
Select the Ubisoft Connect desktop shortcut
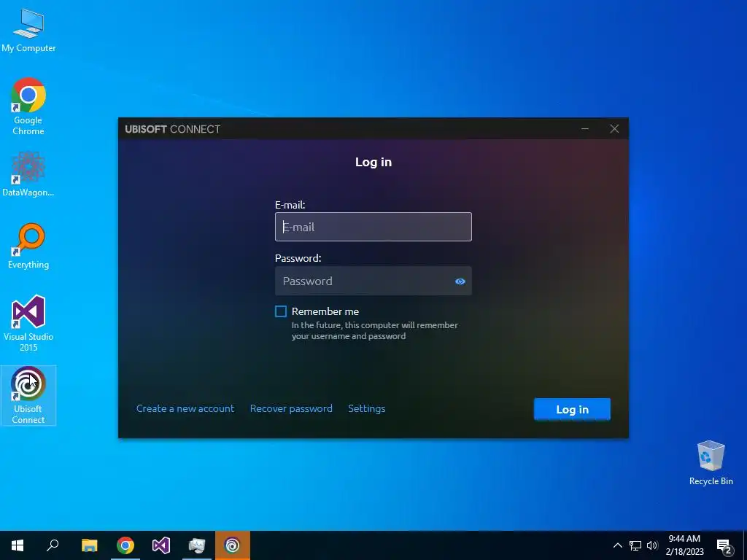click(x=28, y=395)
